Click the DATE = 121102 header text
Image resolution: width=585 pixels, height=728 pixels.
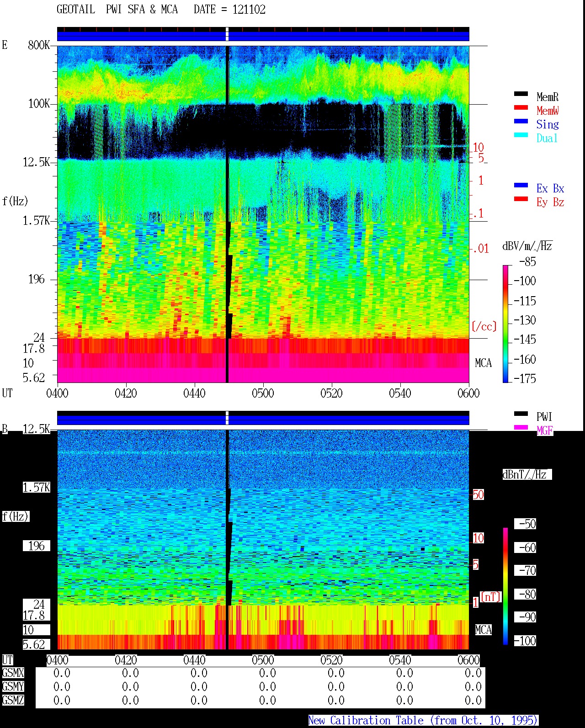[x=229, y=10]
